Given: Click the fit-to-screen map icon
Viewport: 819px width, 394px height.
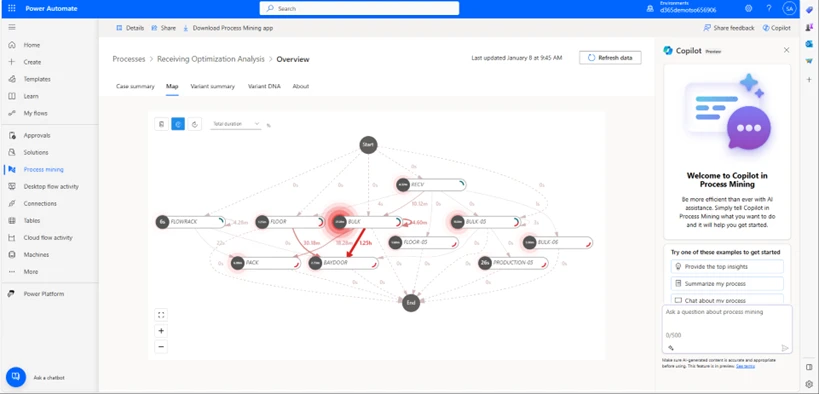Looking at the screenshot, I should (161, 315).
